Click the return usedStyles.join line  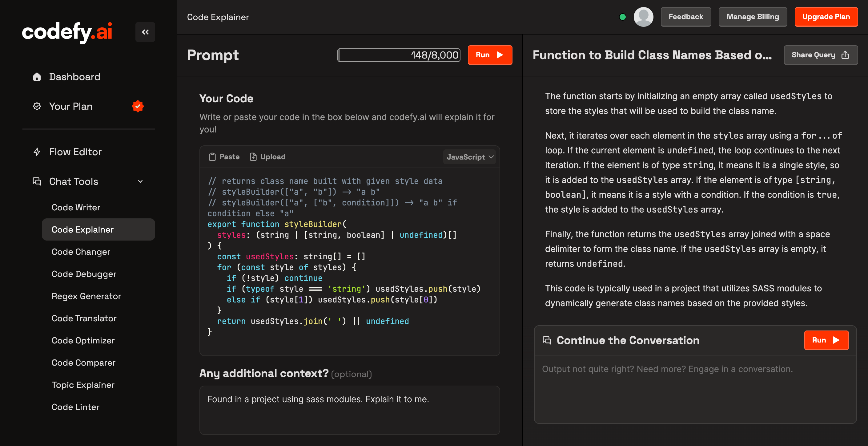[x=313, y=321]
